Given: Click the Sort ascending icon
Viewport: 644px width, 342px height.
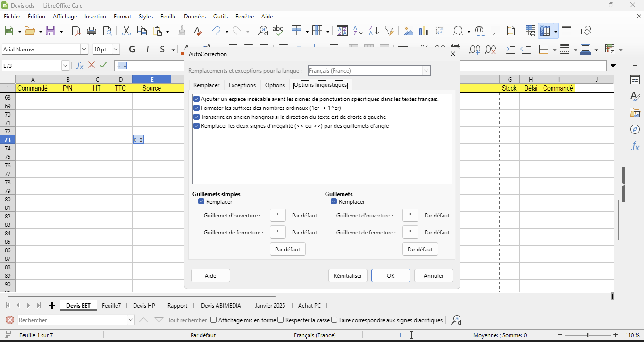Looking at the screenshot, I should tap(358, 31).
